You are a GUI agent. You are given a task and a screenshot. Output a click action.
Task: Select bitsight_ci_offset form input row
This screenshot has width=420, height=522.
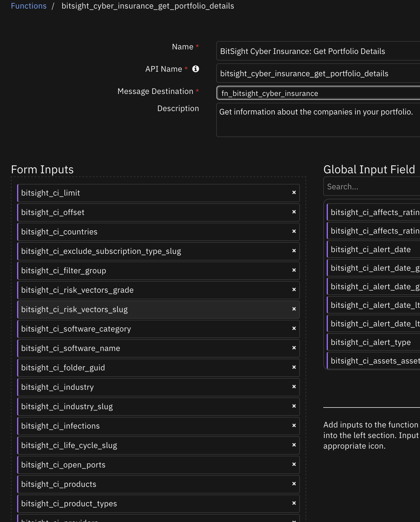pyautogui.click(x=158, y=212)
